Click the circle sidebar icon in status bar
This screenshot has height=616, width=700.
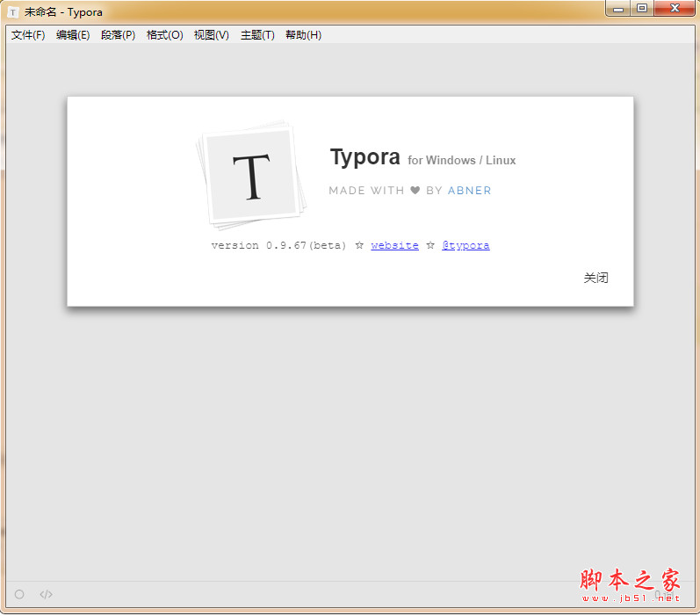click(19, 594)
